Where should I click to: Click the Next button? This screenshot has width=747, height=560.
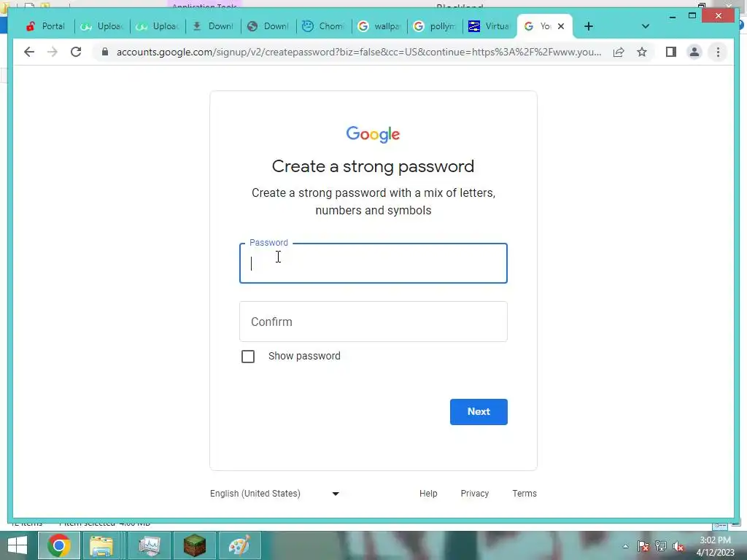coord(479,411)
